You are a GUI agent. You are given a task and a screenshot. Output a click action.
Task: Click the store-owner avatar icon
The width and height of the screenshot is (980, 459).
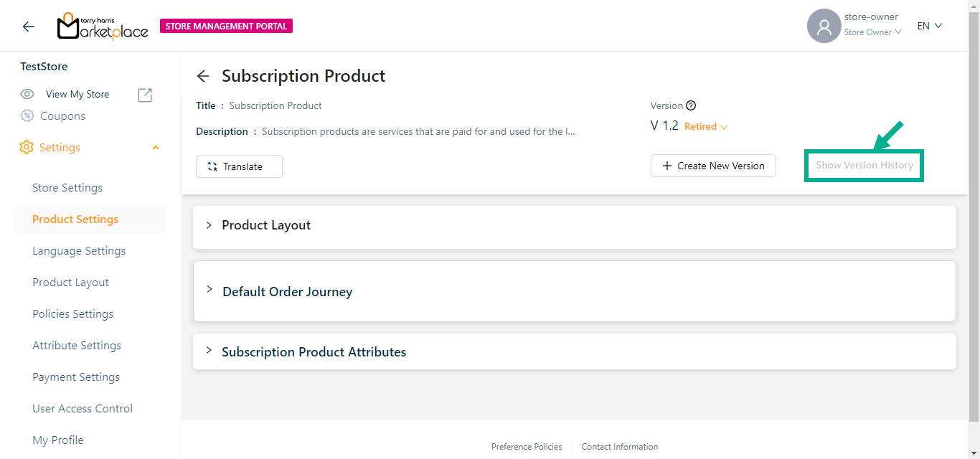824,27
